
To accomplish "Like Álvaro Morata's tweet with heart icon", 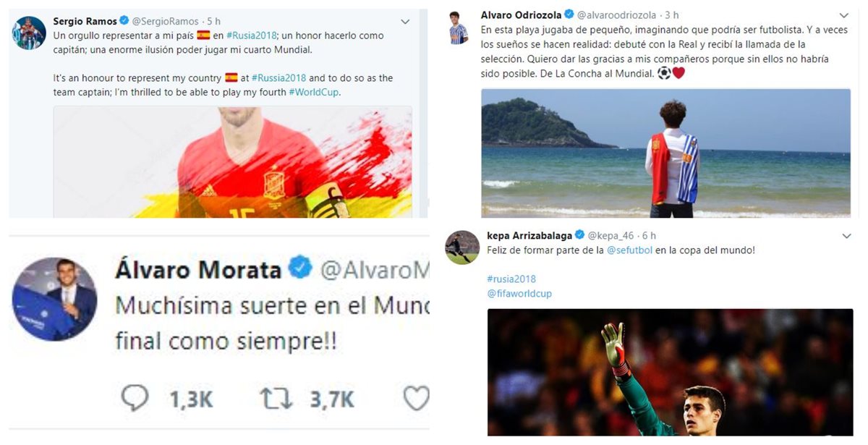I will click(x=416, y=399).
